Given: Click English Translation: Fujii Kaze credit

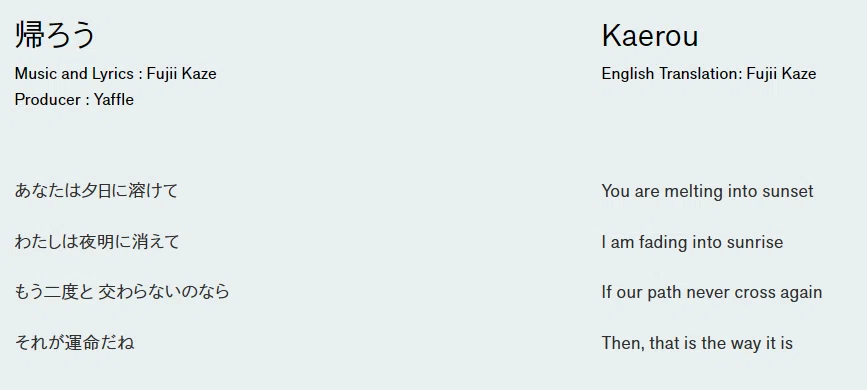Looking at the screenshot, I should click(709, 74).
